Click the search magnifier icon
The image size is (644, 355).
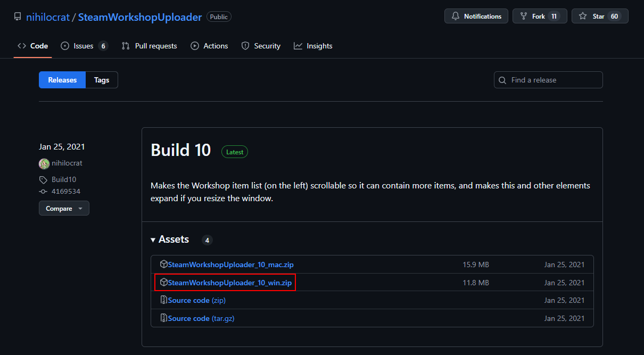502,80
